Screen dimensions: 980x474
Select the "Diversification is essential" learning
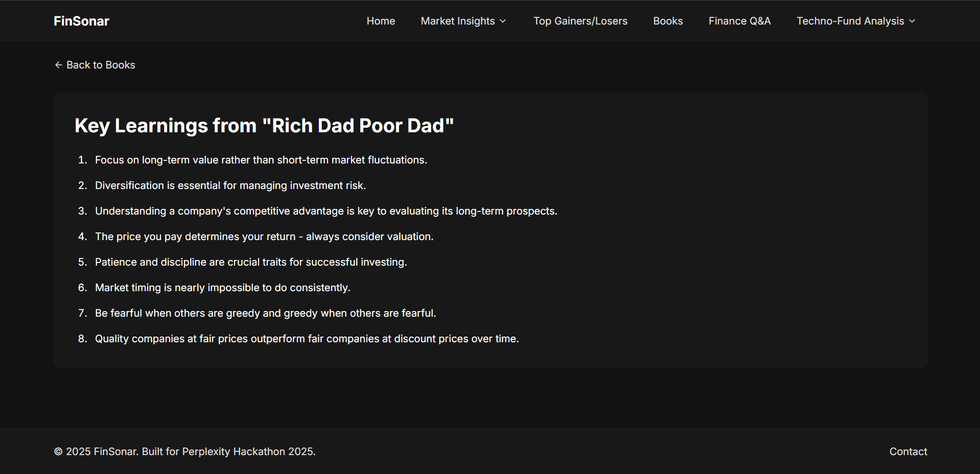click(x=230, y=185)
